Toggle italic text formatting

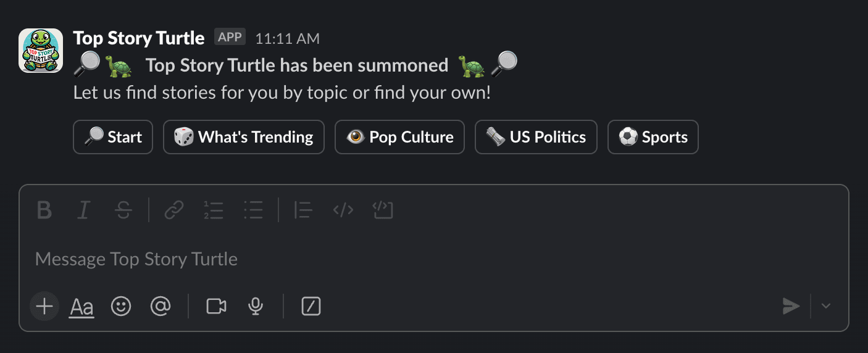coord(83,210)
